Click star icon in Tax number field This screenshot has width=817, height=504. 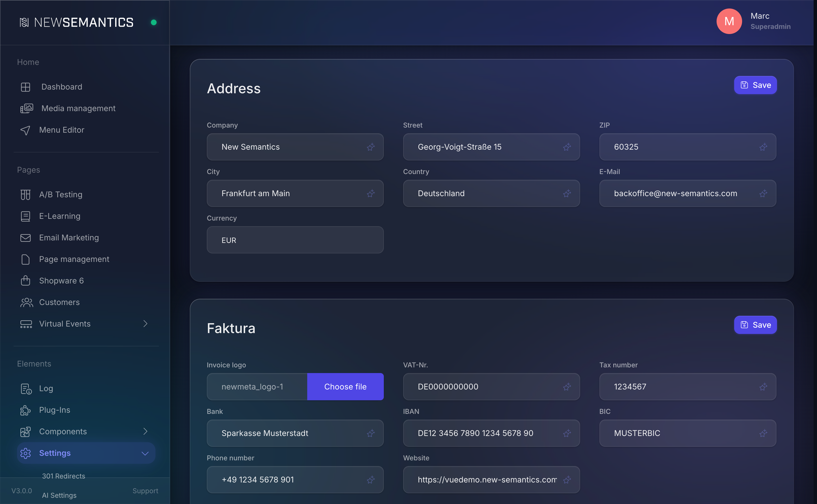763,387
